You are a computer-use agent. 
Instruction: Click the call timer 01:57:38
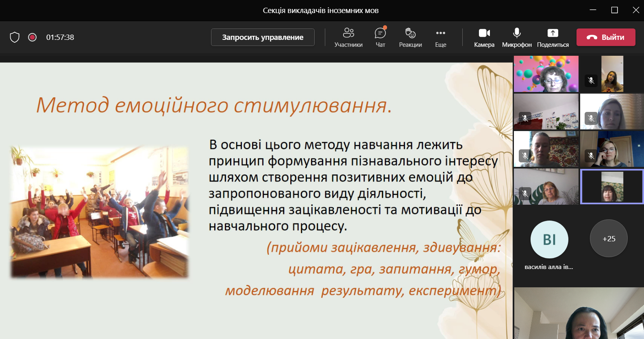[60, 37]
